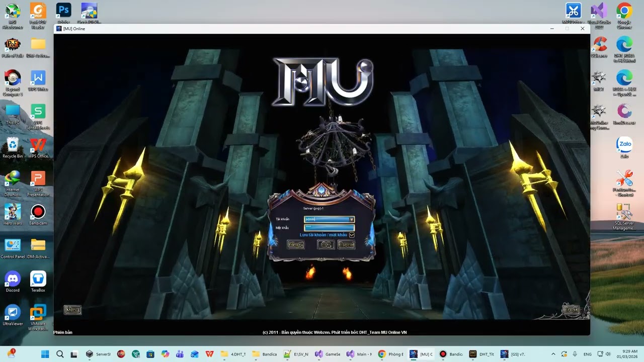644x362 pixels.
Task: Launch Discord from the desktop
Action: (x=13, y=282)
